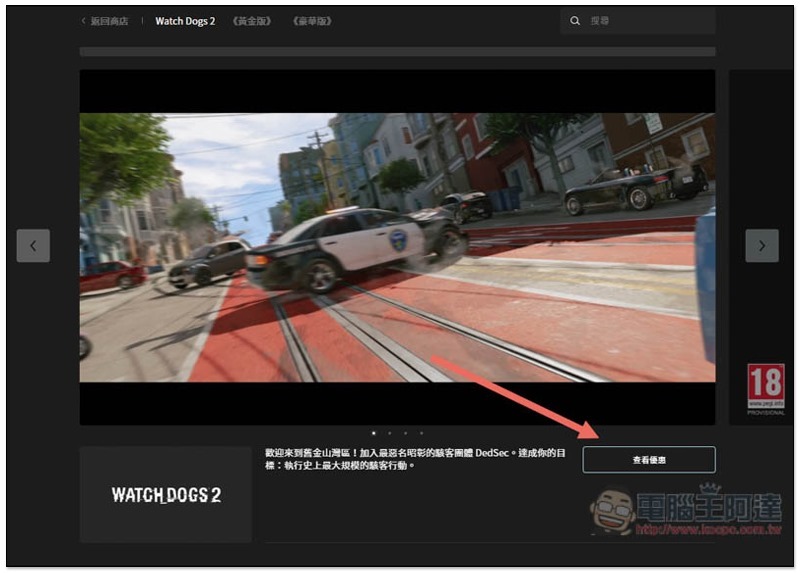Go back to the store via 返回商店
Image resolution: width=800 pixels, height=573 pixels.
(105, 21)
